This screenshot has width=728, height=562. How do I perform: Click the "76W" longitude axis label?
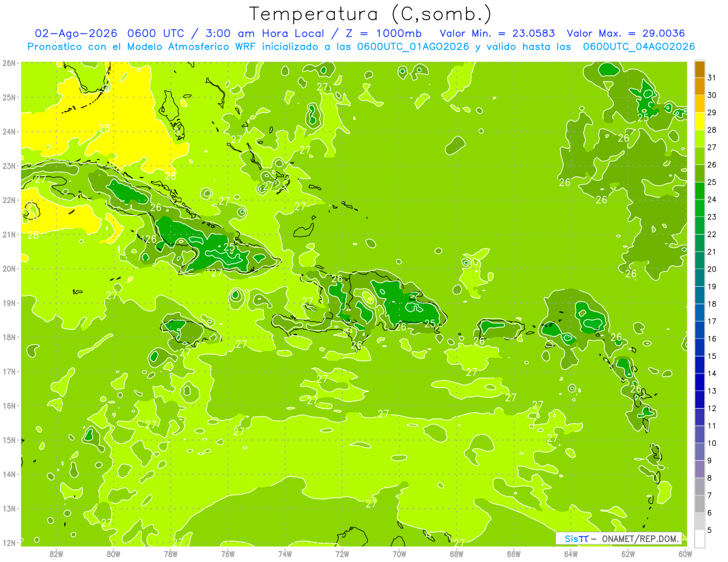tap(227, 554)
